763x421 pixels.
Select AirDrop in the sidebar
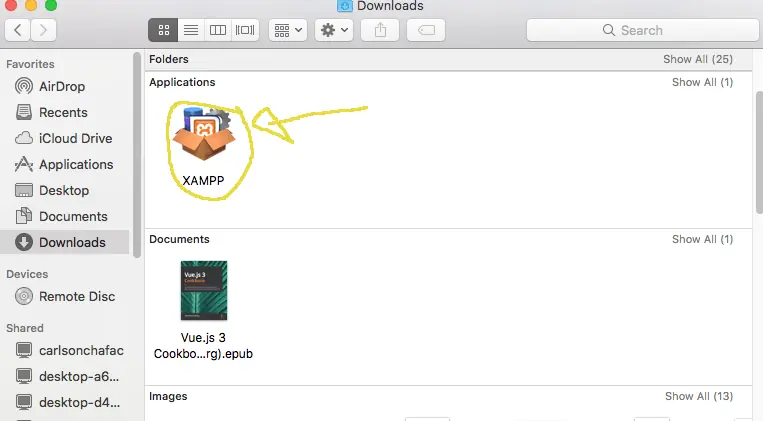coord(62,86)
